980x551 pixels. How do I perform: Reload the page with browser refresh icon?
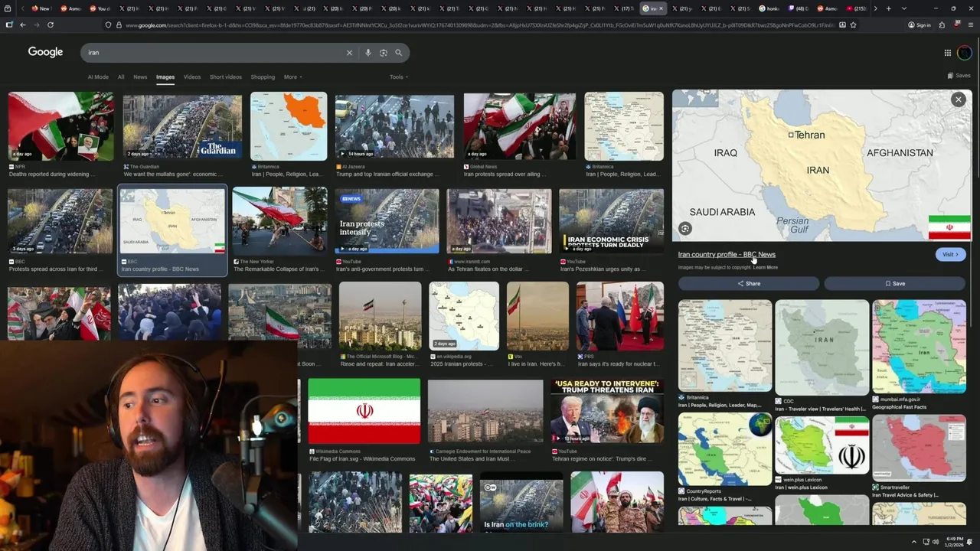[x=51, y=24]
